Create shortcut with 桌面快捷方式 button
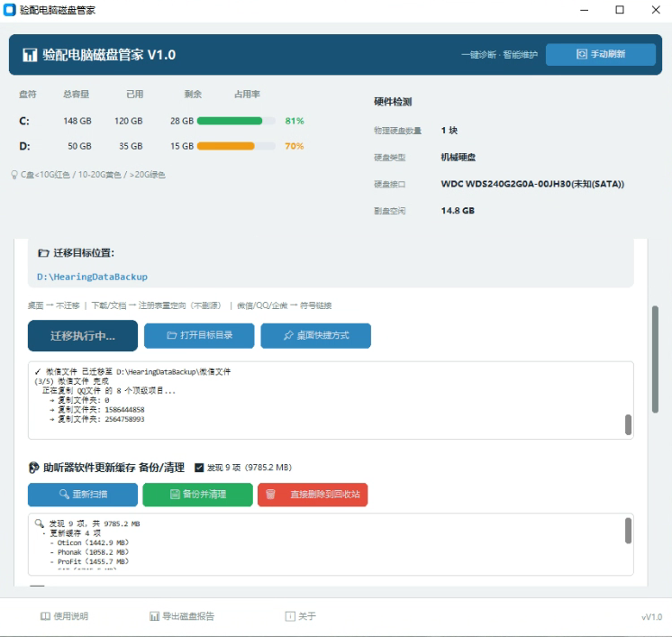This screenshot has width=672, height=637. point(316,335)
